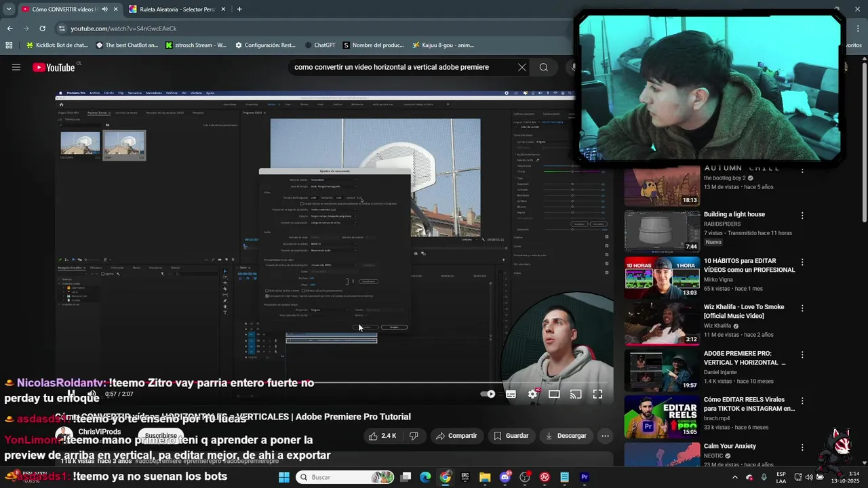Viewport: 868px width, 488px height.
Task: Toggle subtitles in the video player
Action: tap(511, 394)
